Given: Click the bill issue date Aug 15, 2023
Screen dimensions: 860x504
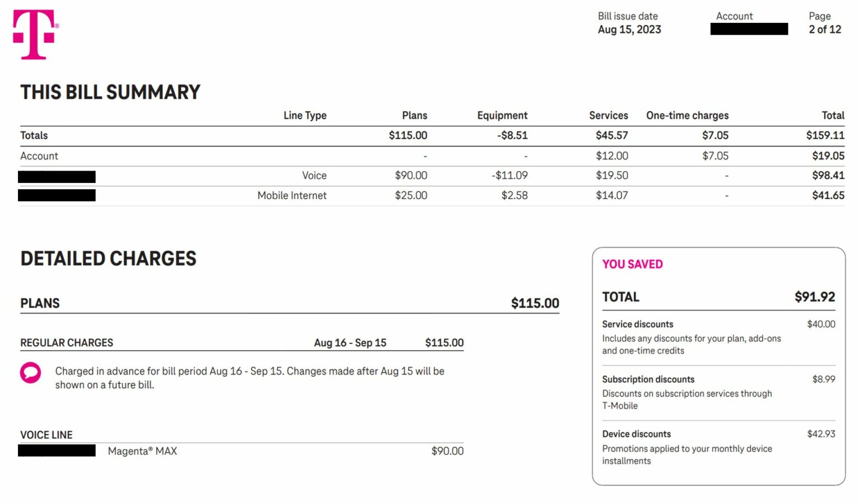Looking at the screenshot, I should pyautogui.click(x=629, y=30).
